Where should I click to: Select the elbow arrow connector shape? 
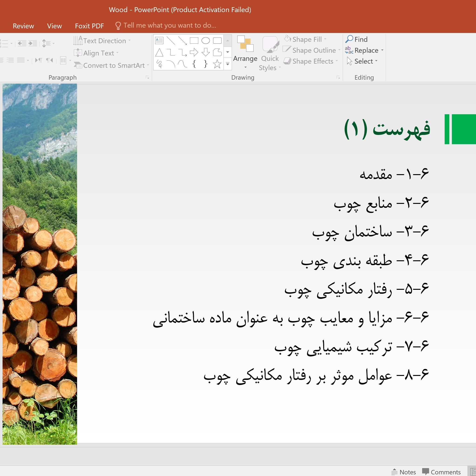click(182, 52)
